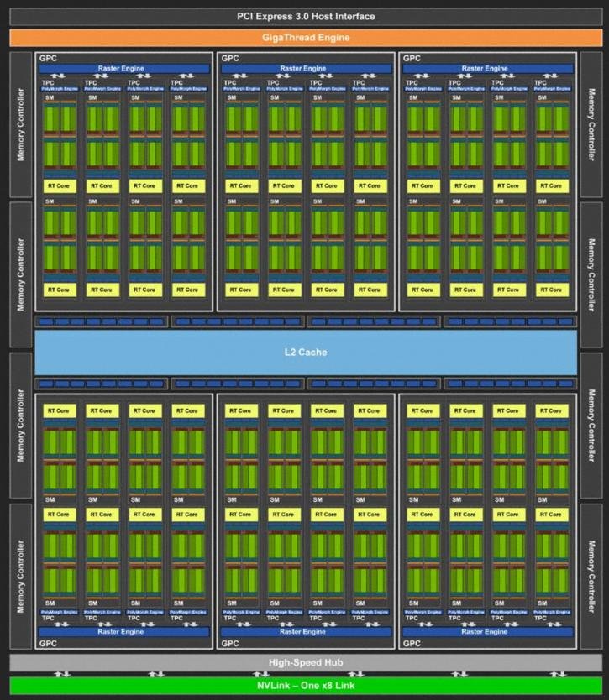The image size is (609, 700).
Task: Select the orange GigaThread Engine bar
Action: pos(306,38)
